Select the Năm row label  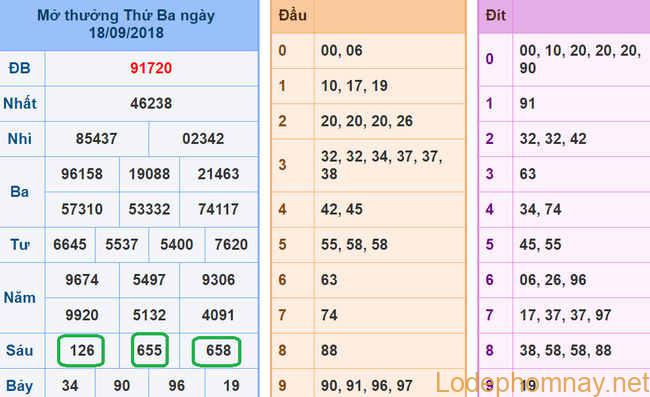click(x=19, y=297)
